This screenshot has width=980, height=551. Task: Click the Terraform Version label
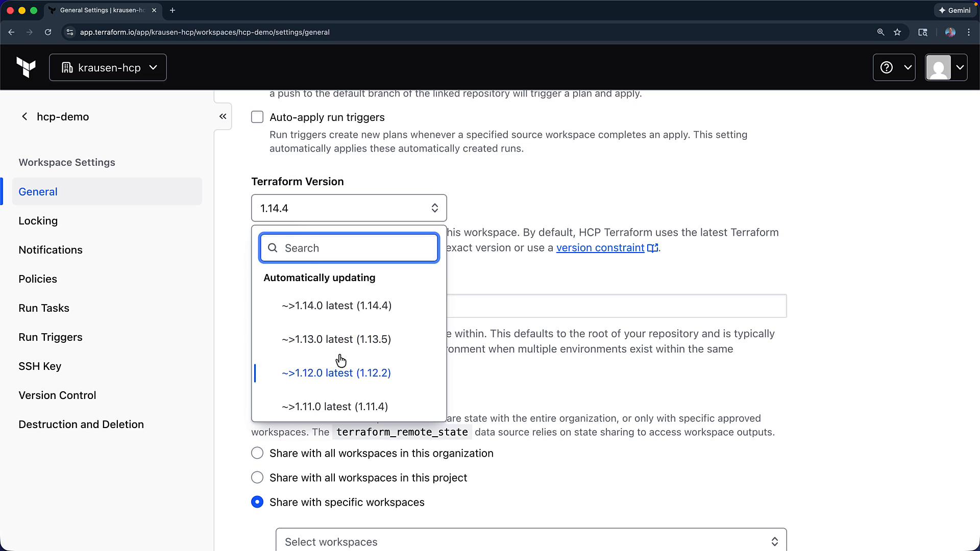(298, 182)
